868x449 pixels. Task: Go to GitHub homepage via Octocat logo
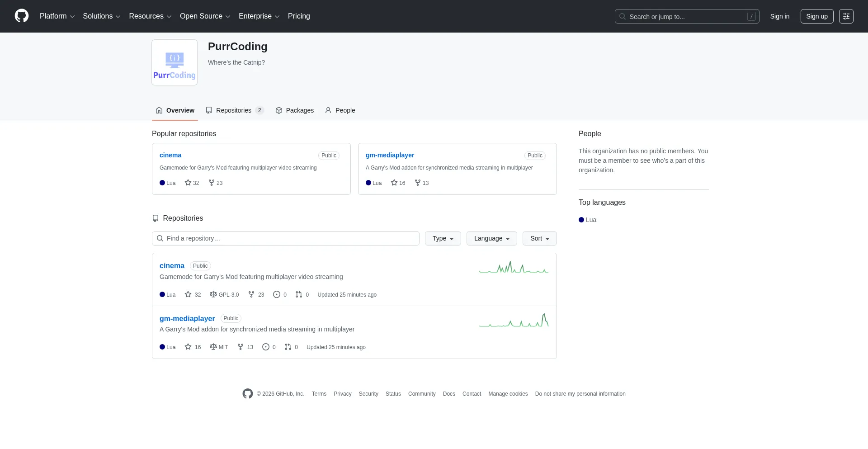tap(22, 16)
